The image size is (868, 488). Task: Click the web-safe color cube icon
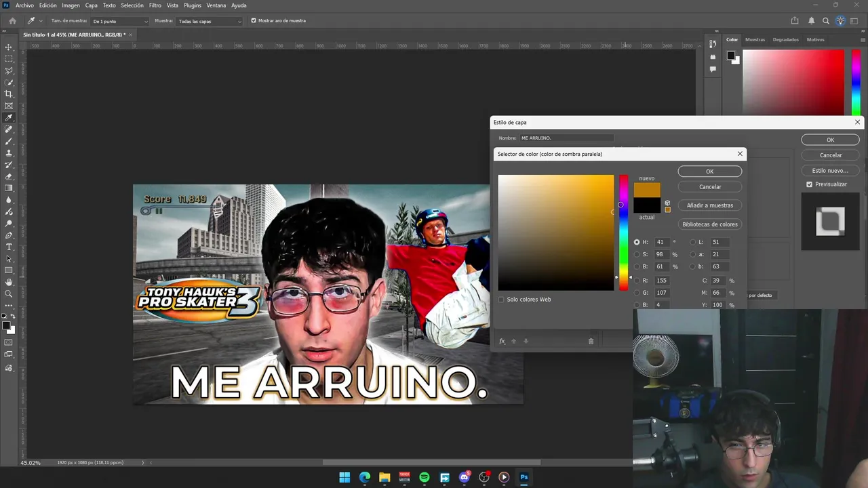click(x=667, y=203)
